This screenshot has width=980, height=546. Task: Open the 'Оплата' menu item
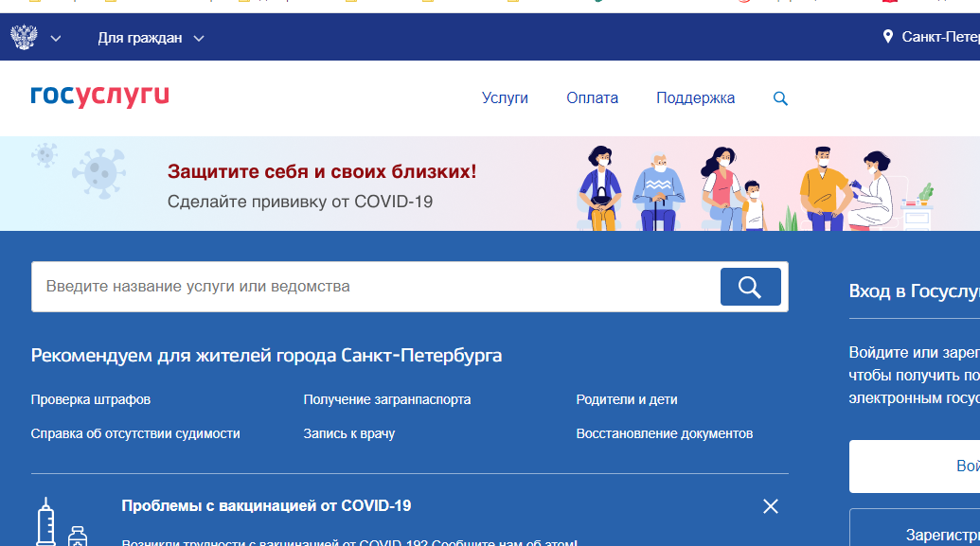[592, 98]
